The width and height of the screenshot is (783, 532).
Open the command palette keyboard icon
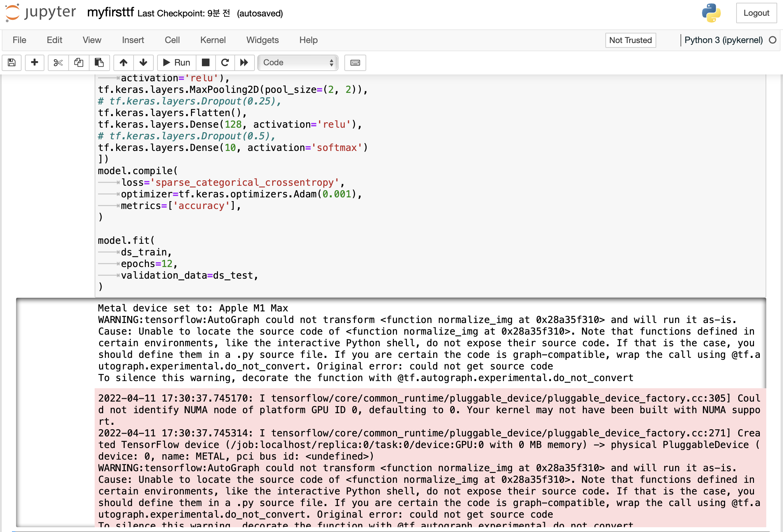pos(355,62)
